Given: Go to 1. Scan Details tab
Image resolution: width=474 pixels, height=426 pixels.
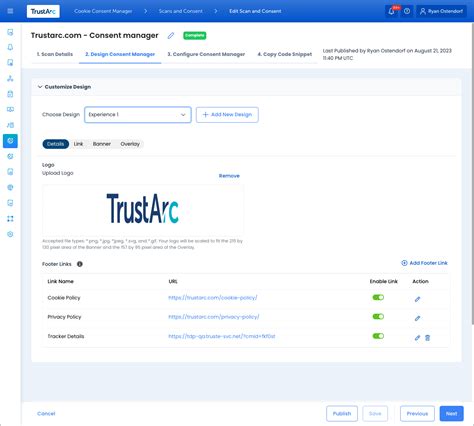Looking at the screenshot, I should [x=55, y=54].
